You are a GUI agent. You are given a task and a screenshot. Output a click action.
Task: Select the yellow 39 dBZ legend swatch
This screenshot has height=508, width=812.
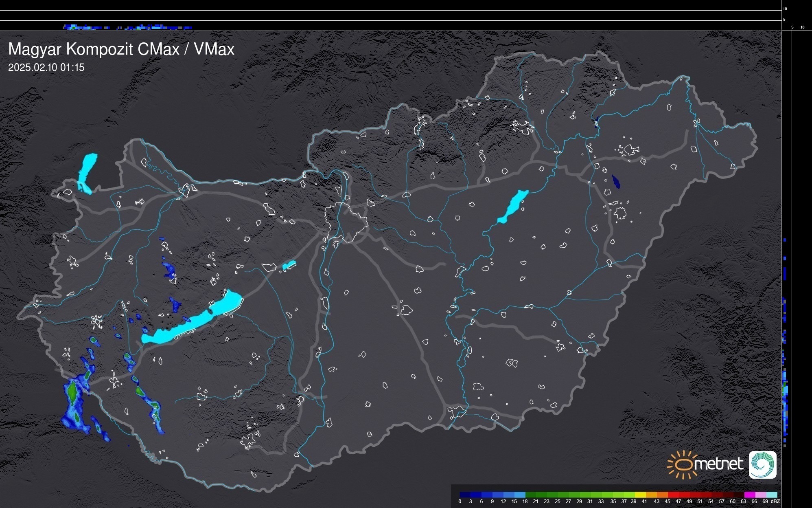[640, 495]
